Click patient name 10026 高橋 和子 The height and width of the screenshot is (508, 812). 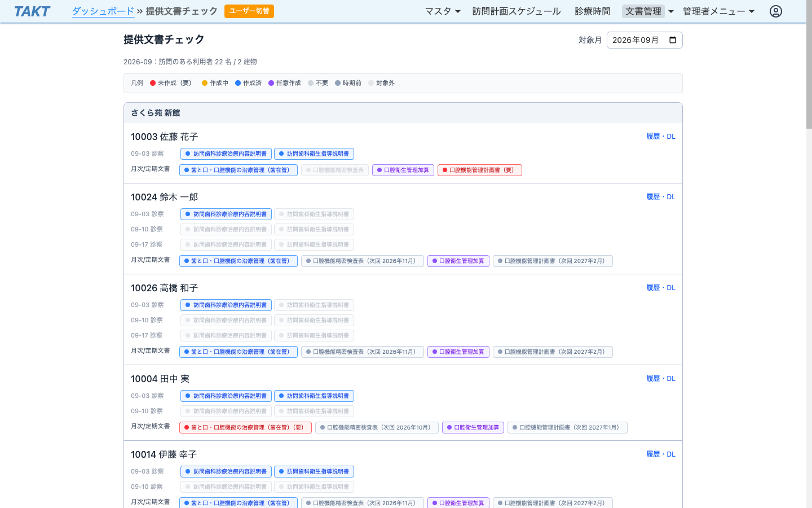tap(164, 288)
